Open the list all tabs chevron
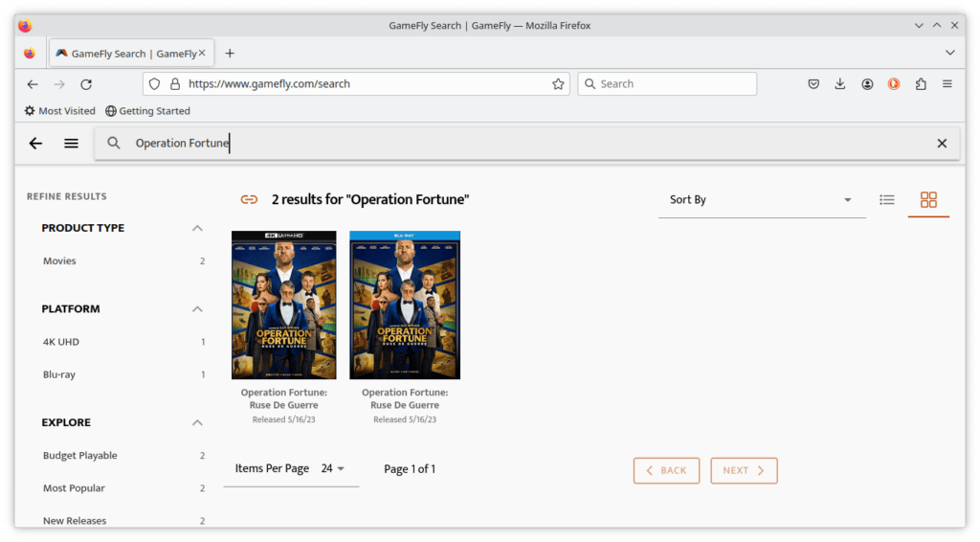 (x=950, y=53)
